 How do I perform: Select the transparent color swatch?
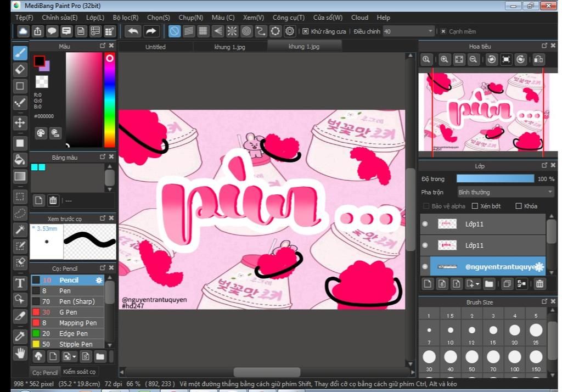tap(42, 82)
